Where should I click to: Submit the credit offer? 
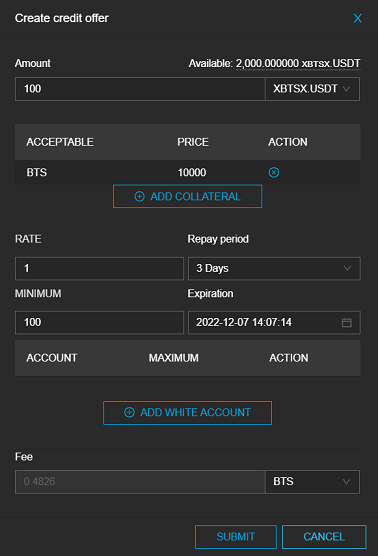click(236, 537)
